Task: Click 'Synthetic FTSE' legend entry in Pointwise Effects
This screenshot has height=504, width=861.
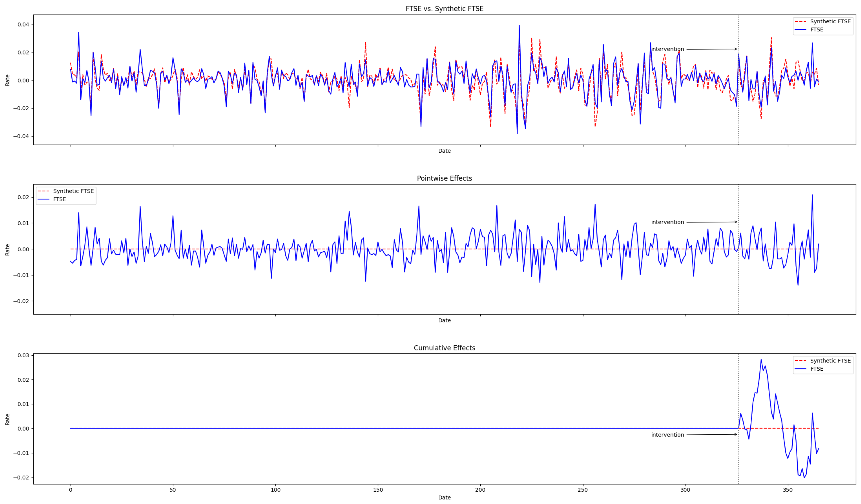Action: pyautogui.click(x=73, y=191)
